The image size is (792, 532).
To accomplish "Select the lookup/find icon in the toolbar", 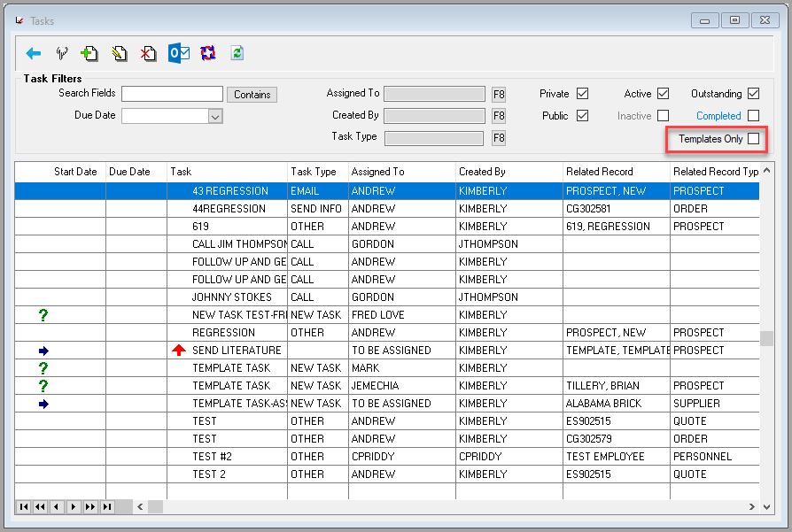I will click(62, 53).
